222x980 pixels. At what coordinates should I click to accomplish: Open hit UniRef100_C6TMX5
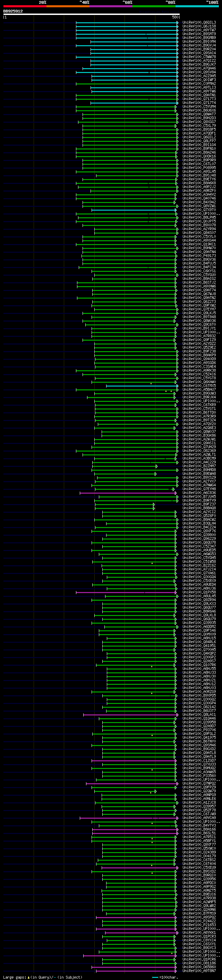pyautogui.click(x=199, y=386)
